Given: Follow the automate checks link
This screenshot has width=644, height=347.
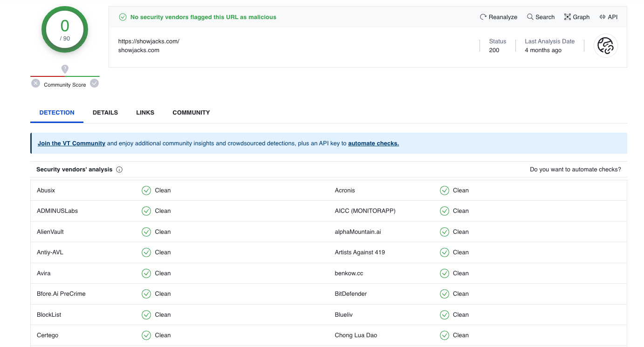Looking at the screenshot, I should coord(373,143).
